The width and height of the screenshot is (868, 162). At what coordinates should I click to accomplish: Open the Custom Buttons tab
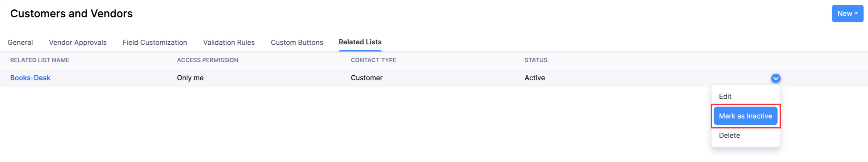point(297,42)
